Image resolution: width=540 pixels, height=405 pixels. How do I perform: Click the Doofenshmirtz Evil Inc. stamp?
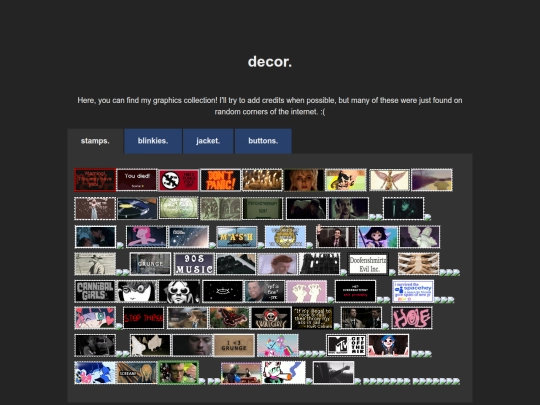click(368, 264)
